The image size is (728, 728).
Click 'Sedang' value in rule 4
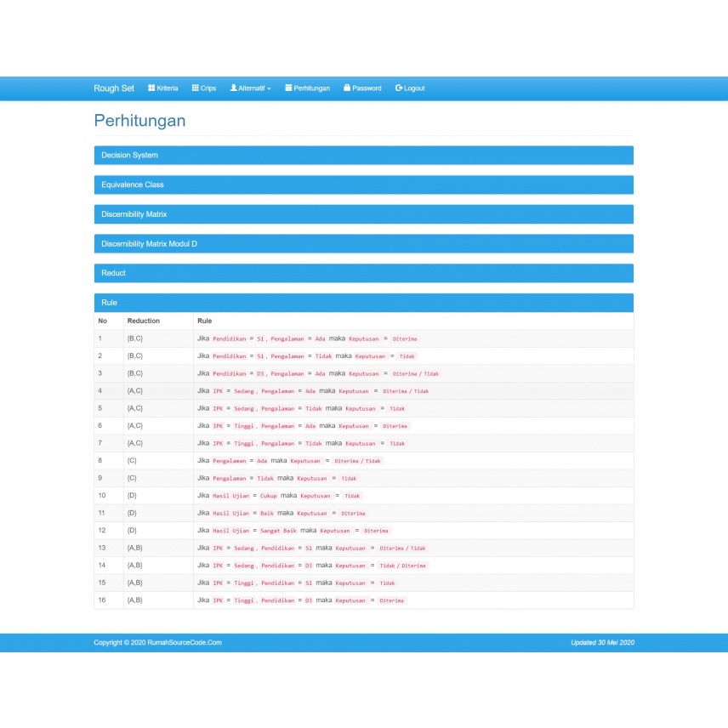click(244, 391)
